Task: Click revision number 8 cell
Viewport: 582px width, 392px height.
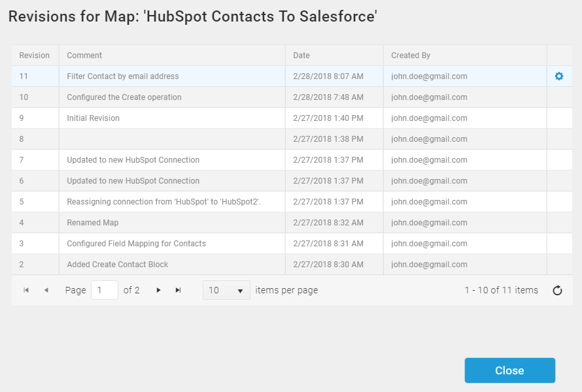Action: click(x=35, y=139)
